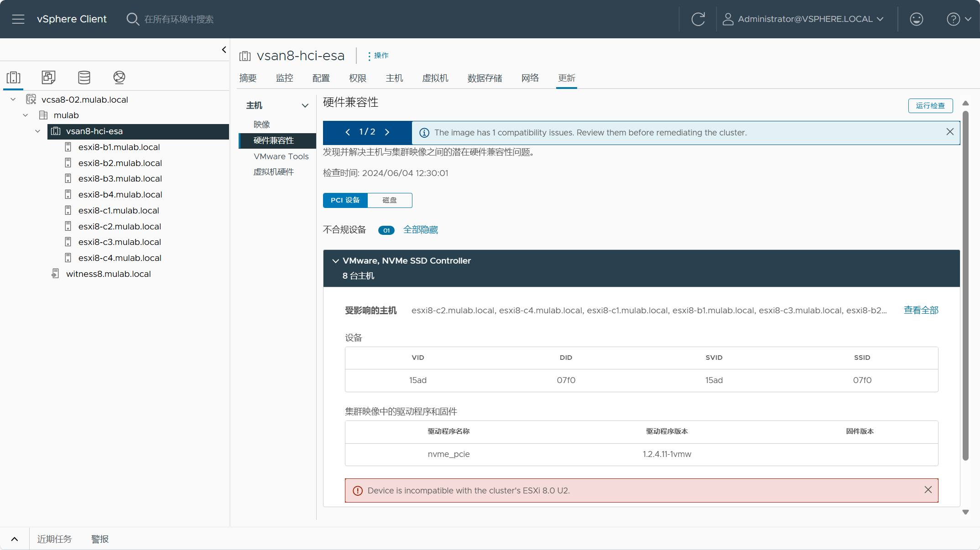Select Hosts and Clusters inventory icon
This screenshot has width=980, height=550.
(14, 78)
